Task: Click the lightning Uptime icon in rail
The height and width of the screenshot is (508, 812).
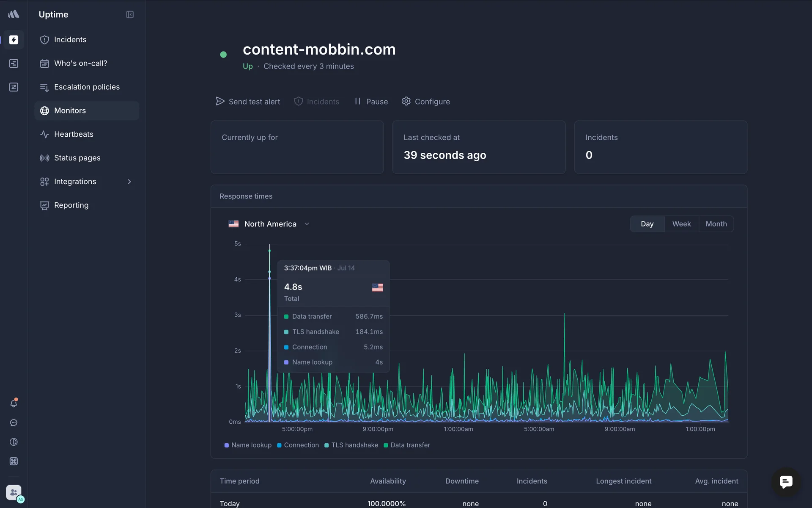Action: coord(14,40)
